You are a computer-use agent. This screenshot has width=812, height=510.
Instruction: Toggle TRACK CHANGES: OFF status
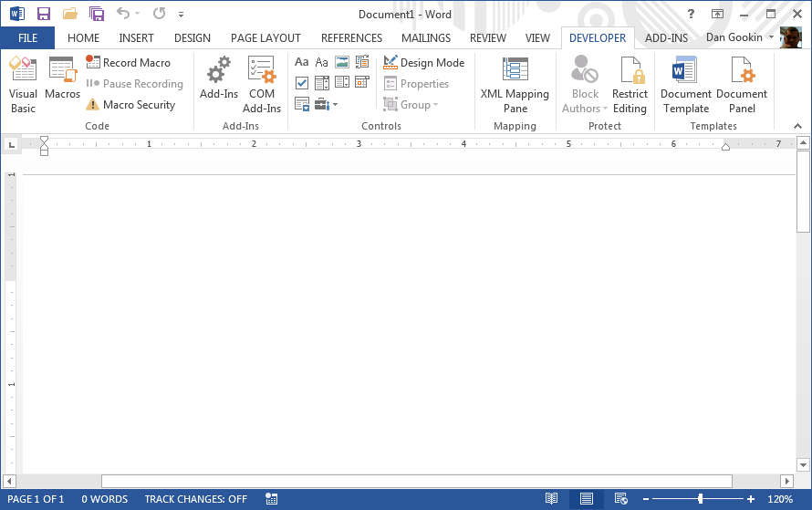click(x=196, y=499)
